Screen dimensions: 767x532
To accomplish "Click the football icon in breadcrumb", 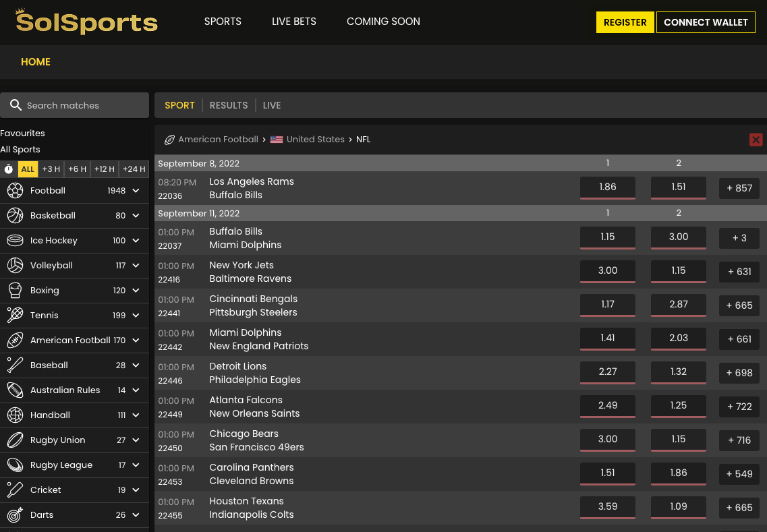I will [169, 140].
